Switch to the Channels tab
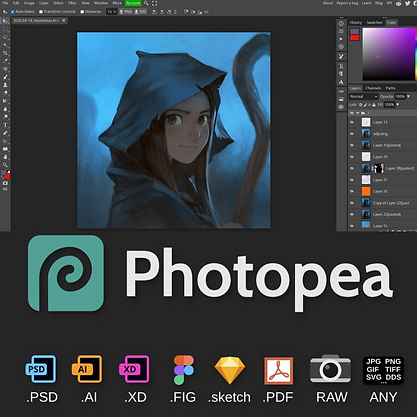This screenshot has width=417, height=417. point(373,88)
